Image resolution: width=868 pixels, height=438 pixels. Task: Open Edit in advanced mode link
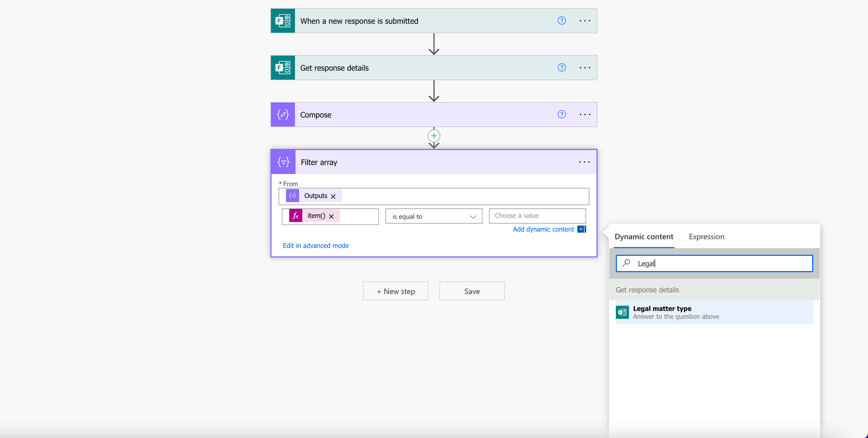[316, 245]
